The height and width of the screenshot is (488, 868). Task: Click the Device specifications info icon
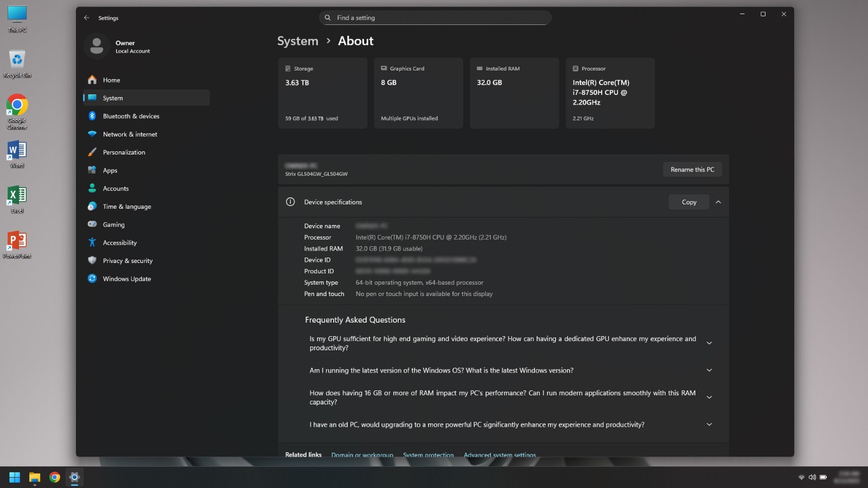[290, 202]
